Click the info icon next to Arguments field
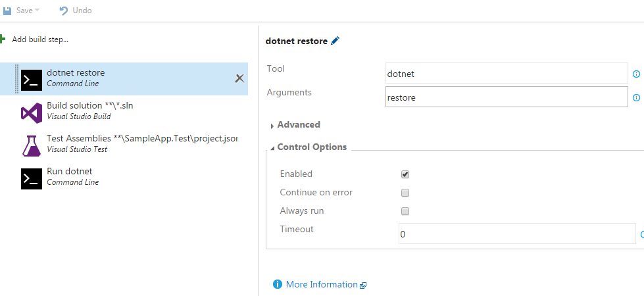 pyautogui.click(x=636, y=98)
